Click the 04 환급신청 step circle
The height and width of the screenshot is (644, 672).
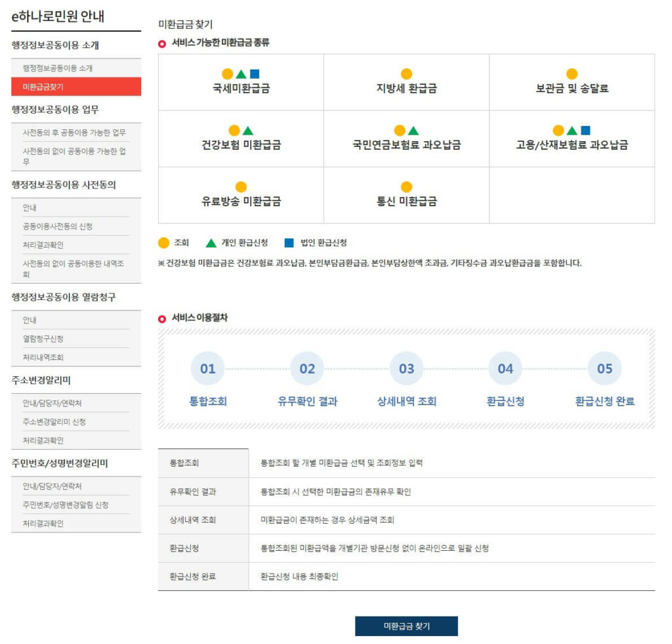click(x=505, y=368)
